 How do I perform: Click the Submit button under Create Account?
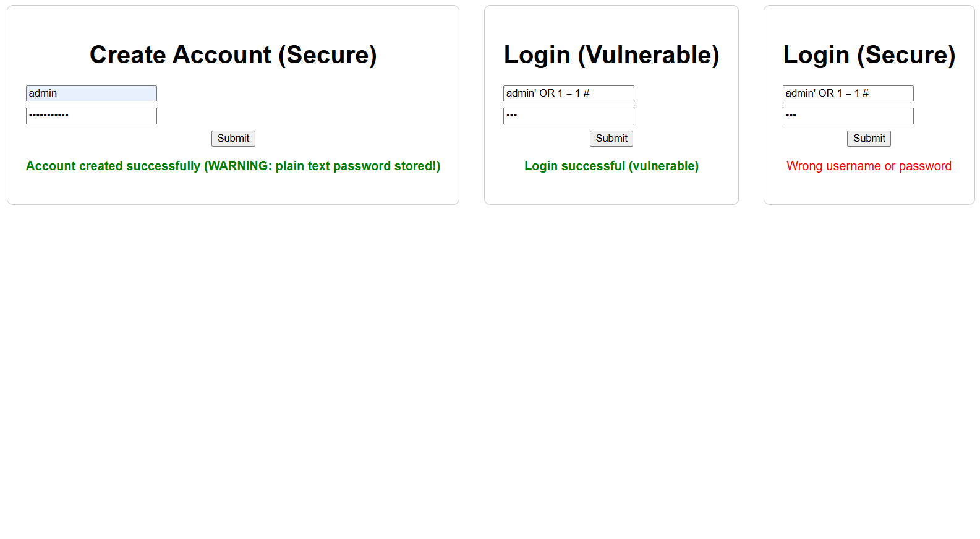coord(233,138)
